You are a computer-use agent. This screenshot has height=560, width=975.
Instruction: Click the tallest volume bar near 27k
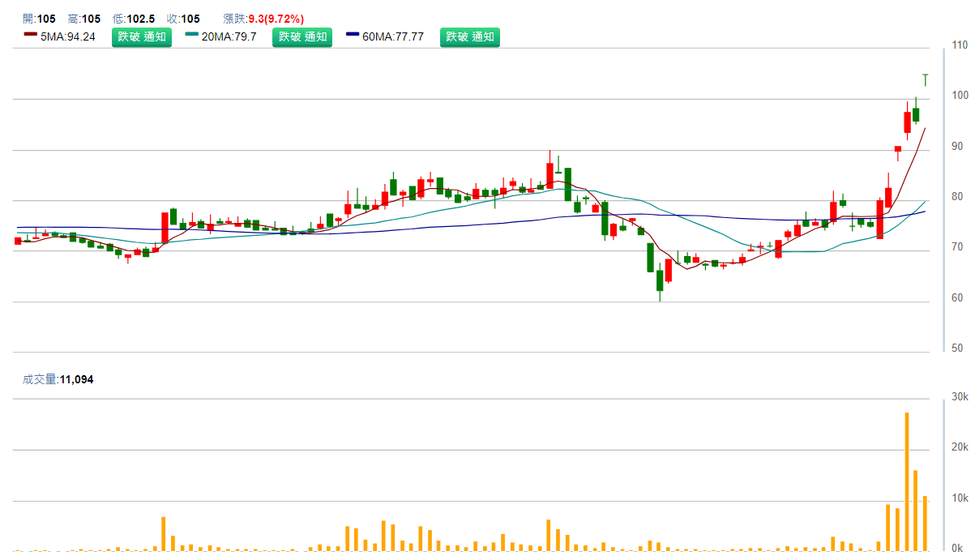907,481
